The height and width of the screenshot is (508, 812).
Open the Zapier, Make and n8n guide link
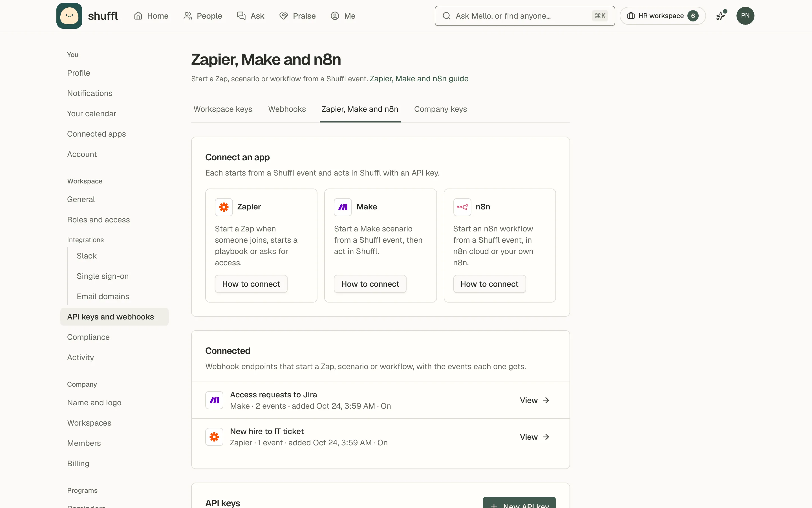pos(419,79)
